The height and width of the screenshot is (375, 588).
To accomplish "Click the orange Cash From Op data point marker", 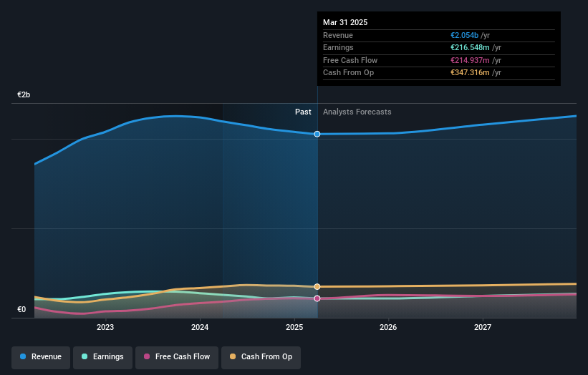I will 317,286.
